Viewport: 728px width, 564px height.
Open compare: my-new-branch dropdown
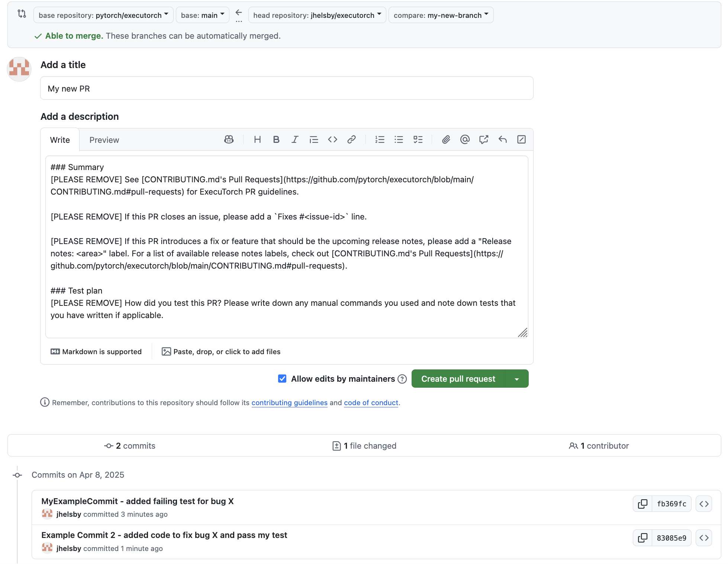coord(441,15)
